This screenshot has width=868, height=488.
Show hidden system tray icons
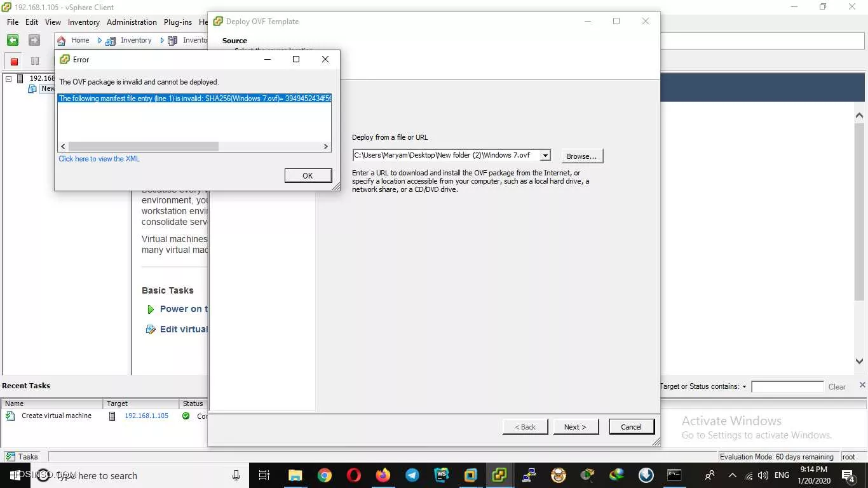(732, 475)
